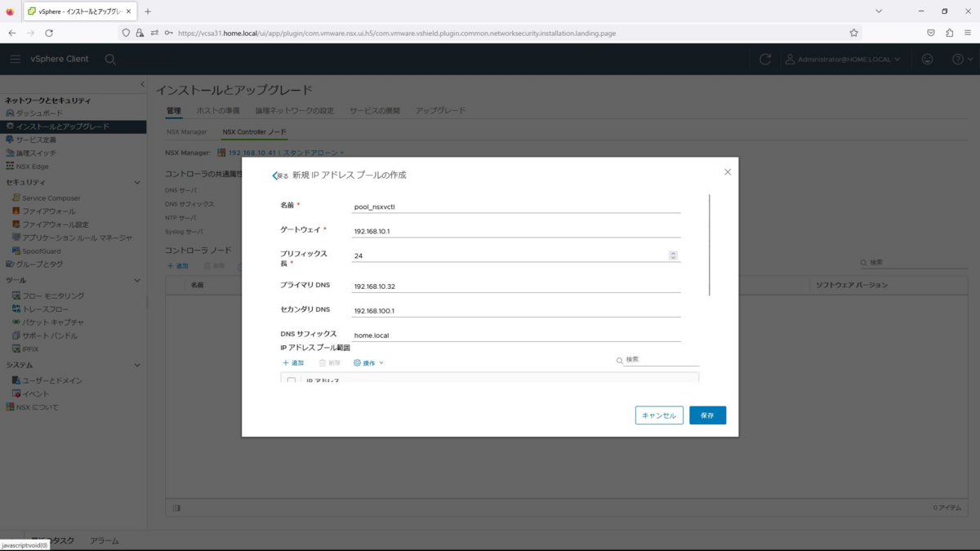
Task: Click the ゲートウェイ field 192.168.10.1
Action: tap(516, 231)
